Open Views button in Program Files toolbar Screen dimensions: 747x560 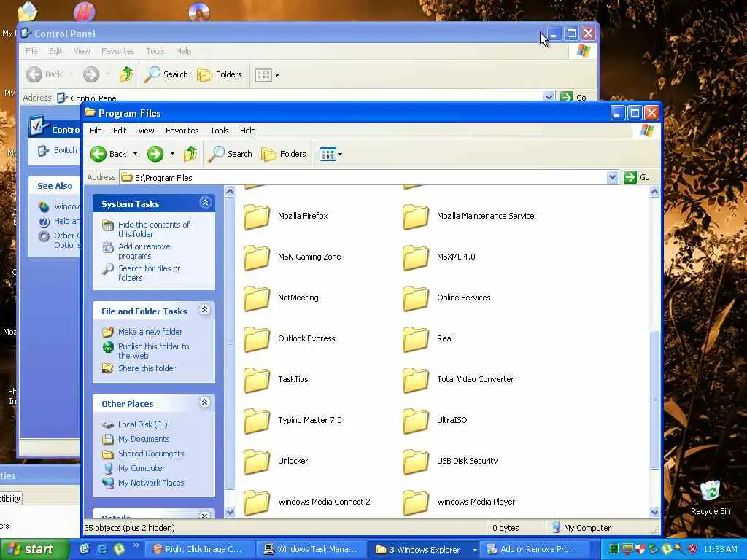pyautogui.click(x=328, y=154)
